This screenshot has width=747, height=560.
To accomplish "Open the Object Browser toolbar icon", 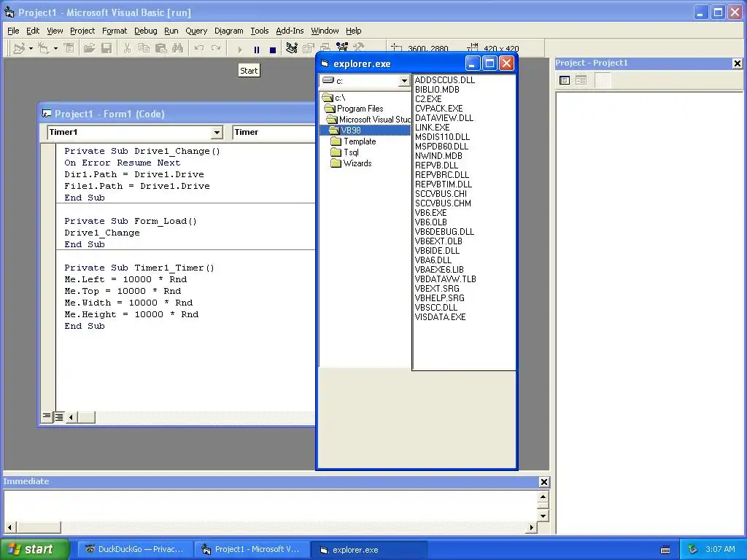I will click(342, 47).
